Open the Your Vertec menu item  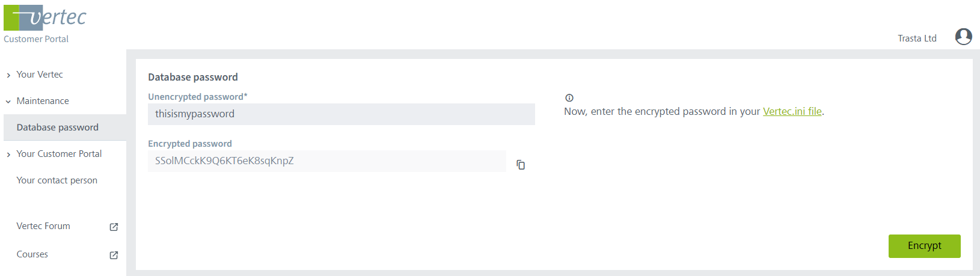point(40,75)
